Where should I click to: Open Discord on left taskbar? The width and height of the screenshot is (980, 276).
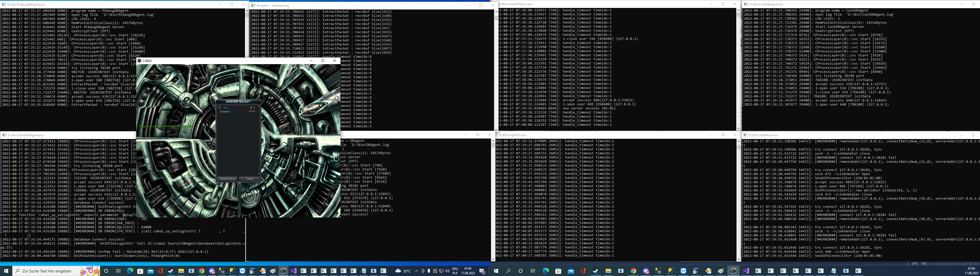(212, 271)
